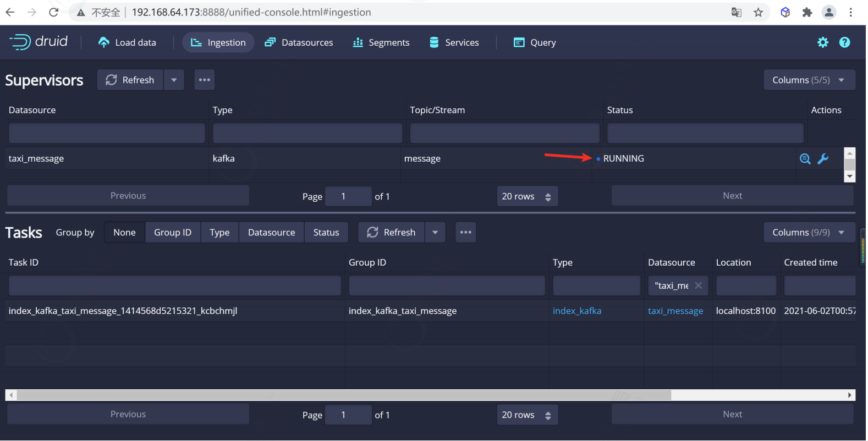
Task: Open the Query view
Action: point(535,42)
